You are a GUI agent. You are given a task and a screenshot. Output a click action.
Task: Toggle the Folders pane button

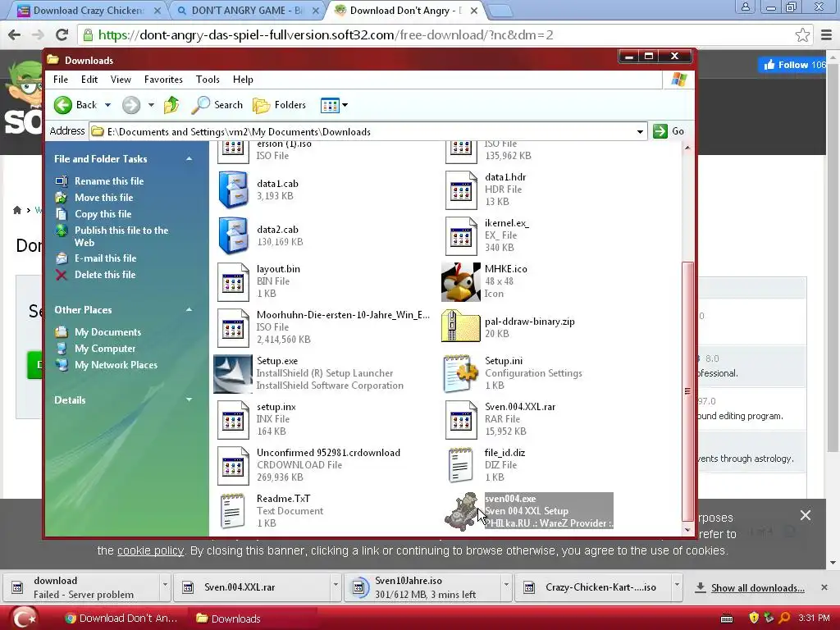coord(280,105)
